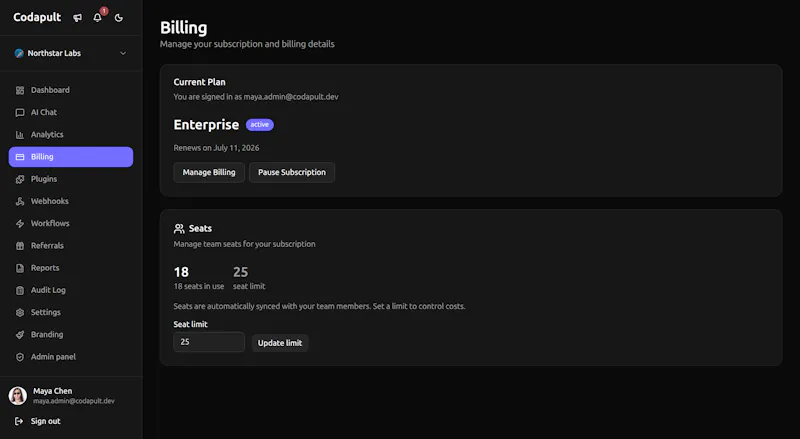Click the Billing page heading
This screenshot has width=800, height=439.
184,28
